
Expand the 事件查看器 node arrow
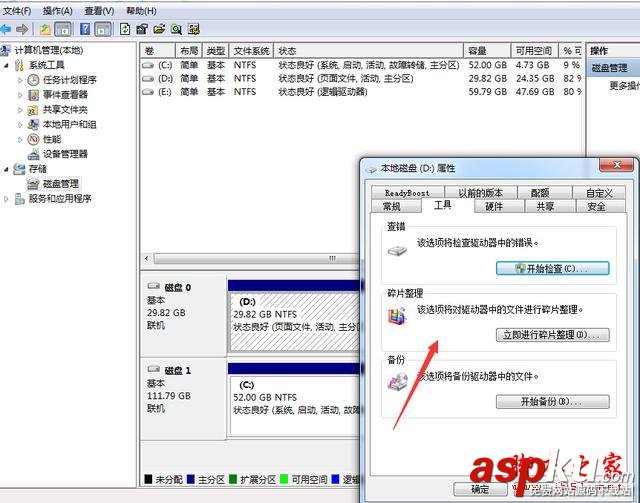(x=20, y=95)
